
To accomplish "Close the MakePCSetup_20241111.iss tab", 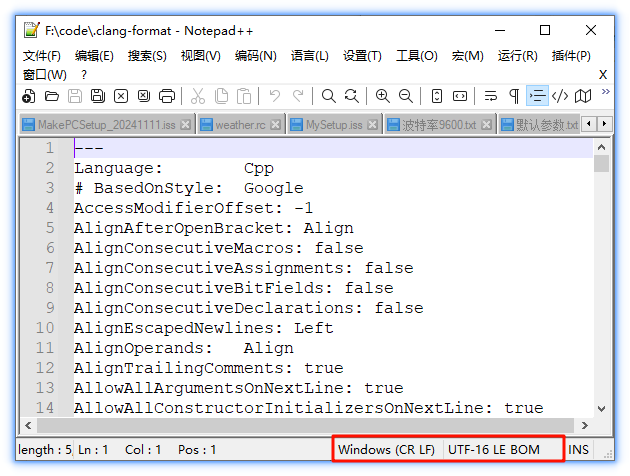I will click(x=185, y=125).
